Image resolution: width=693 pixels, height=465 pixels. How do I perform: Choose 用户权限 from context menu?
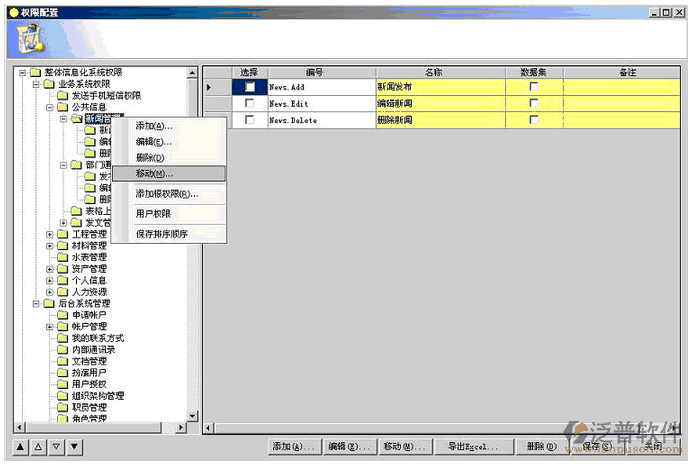click(169, 214)
